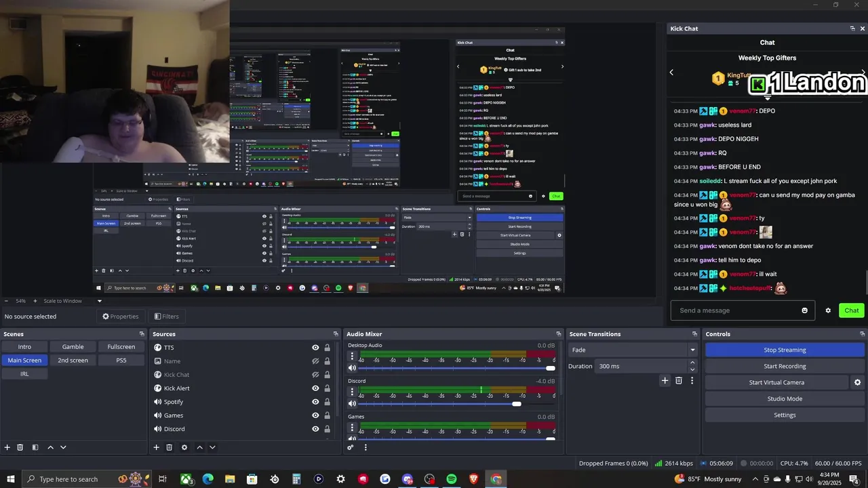The image size is (868, 488).
Task: Open scene filters icon in Scenes toolbar
Action: coord(35,447)
